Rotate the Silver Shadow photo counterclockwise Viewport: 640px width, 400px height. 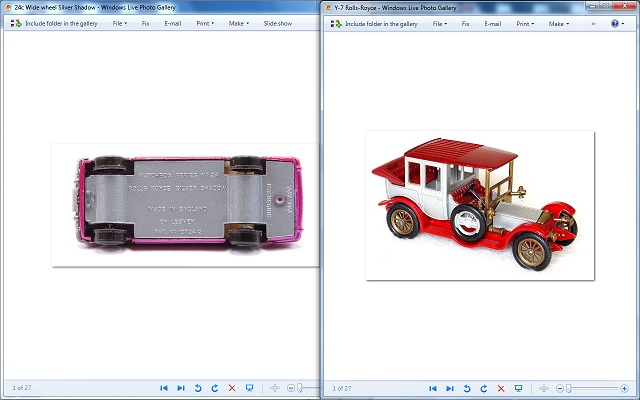tap(198, 387)
